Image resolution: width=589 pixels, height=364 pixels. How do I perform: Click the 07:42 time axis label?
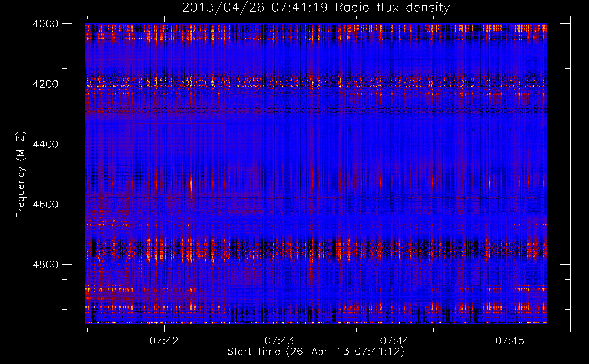[164, 341]
